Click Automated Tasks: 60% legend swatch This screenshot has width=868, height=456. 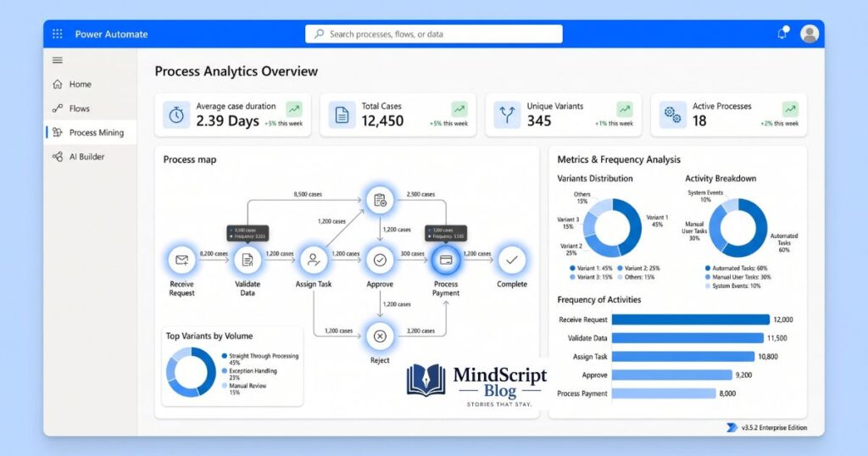coord(708,268)
